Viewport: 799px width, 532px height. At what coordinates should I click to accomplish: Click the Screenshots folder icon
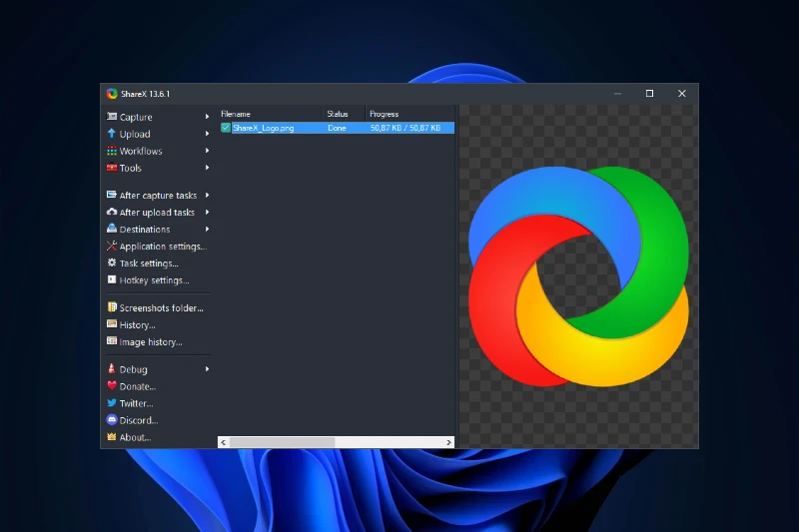[112, 307]
